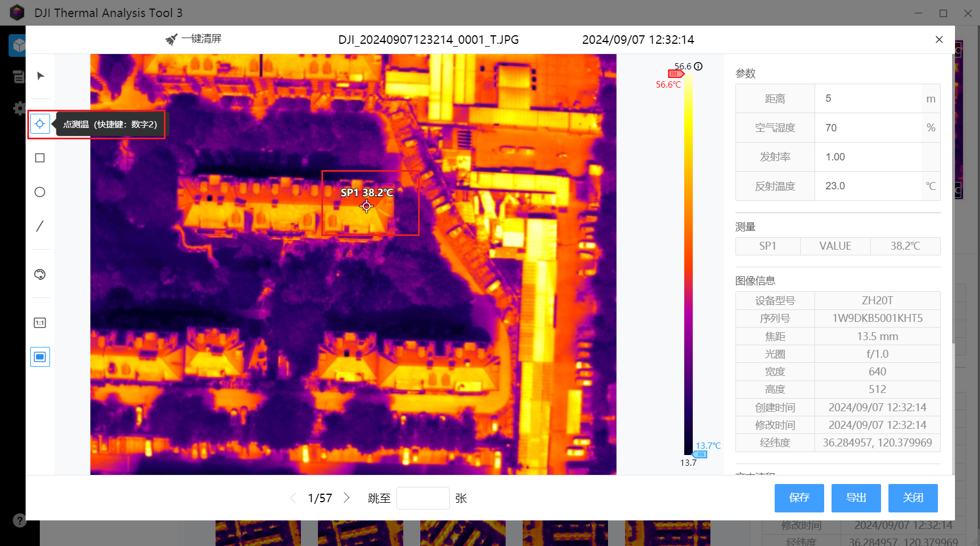The image size is (980, 546).
Task: Click the SP1 spot marker on the image
Action: point(366,206)
